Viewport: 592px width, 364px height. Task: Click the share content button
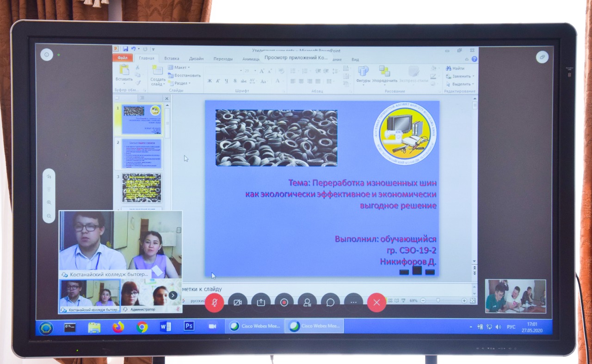pos(261,303)
